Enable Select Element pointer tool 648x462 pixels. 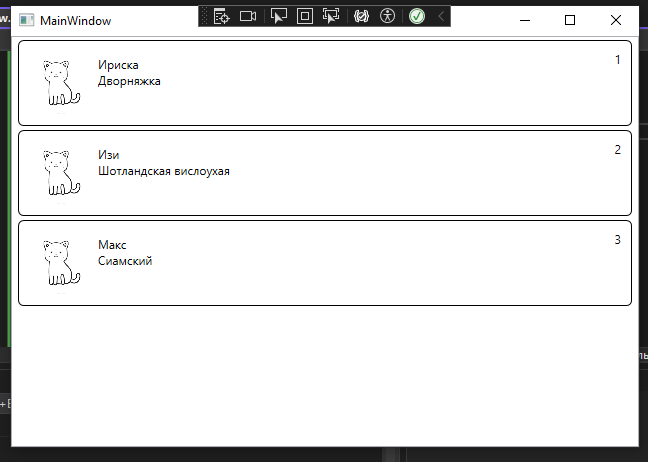click(x=279, y=16)
